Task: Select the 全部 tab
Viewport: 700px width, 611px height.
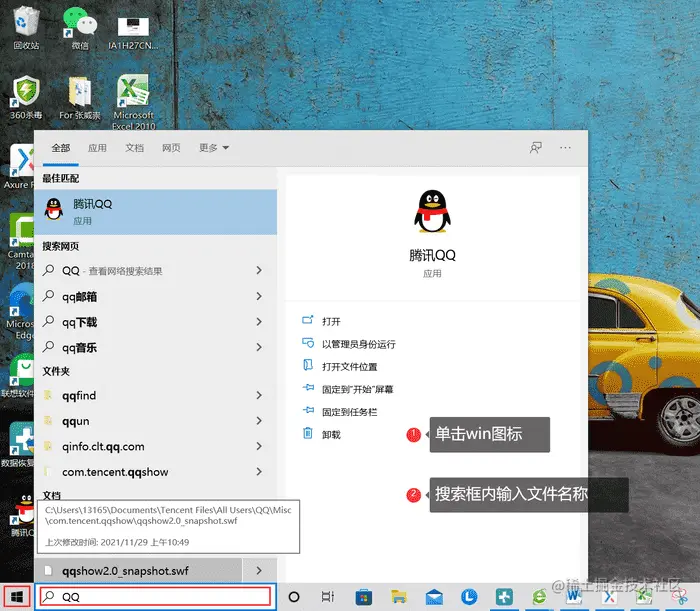Action: tap(61, 148)
